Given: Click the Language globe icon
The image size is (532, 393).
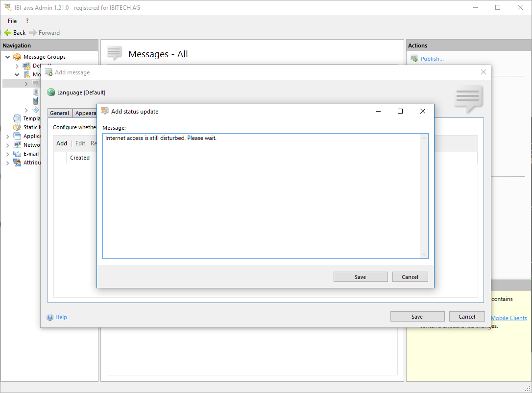Looking at the screenshot, I should coord(51,92).
